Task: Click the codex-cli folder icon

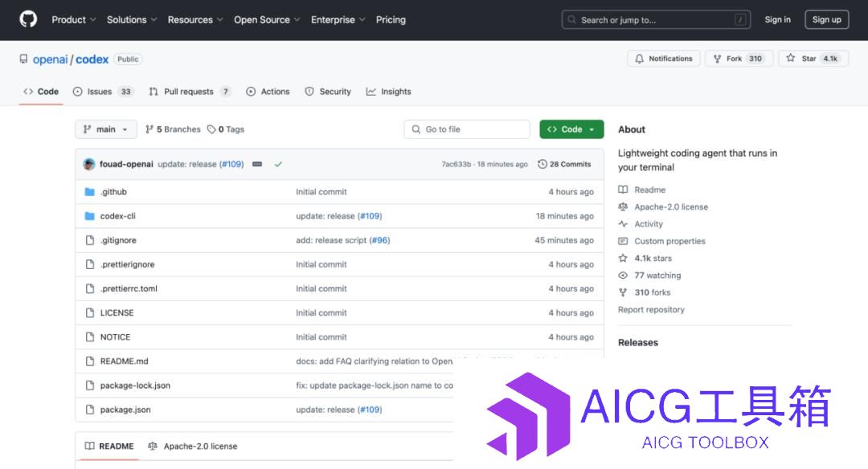Action: coord(90,216)
